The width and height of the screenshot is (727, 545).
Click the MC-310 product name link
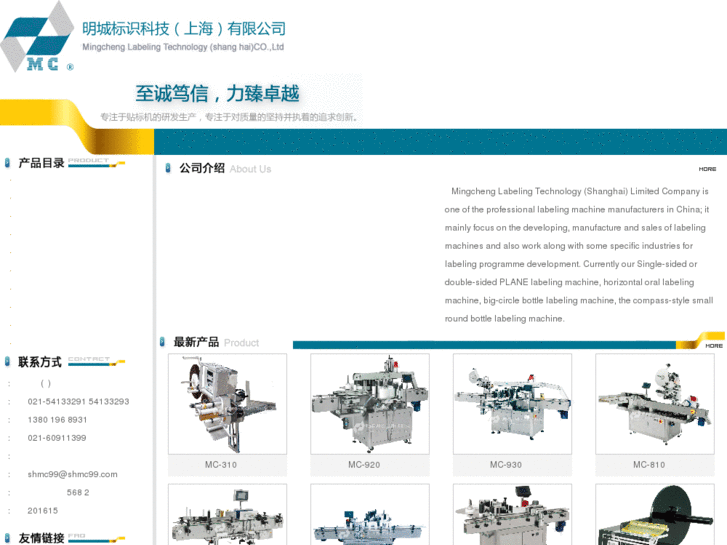(x=221, y=465)
